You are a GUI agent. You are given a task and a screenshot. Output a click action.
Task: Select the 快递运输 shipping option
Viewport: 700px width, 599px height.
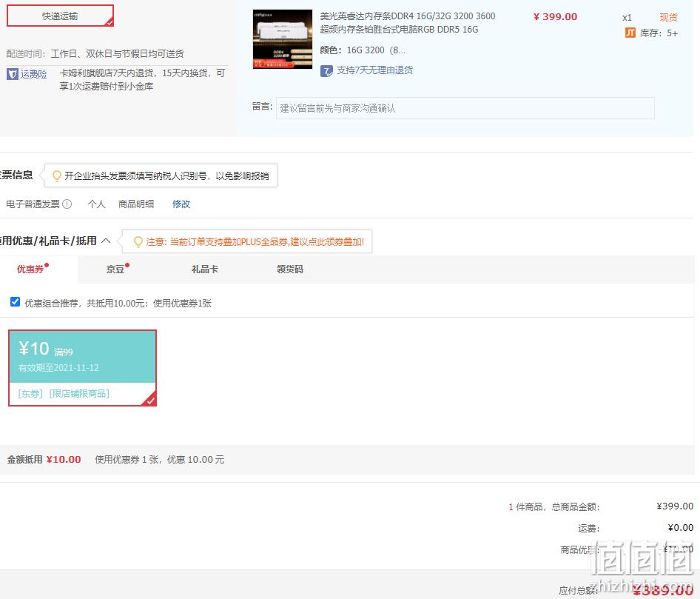60,16
